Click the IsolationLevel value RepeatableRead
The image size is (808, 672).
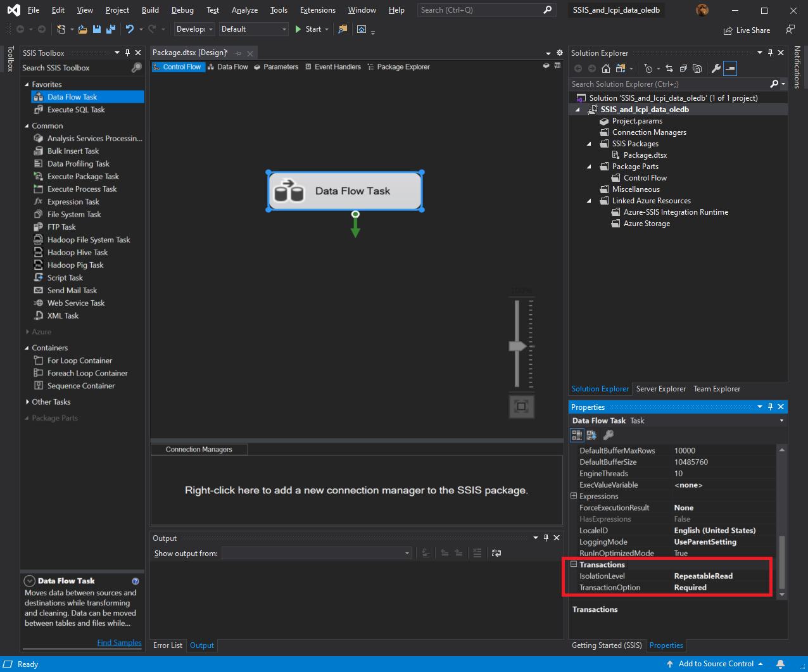[704, 576]
